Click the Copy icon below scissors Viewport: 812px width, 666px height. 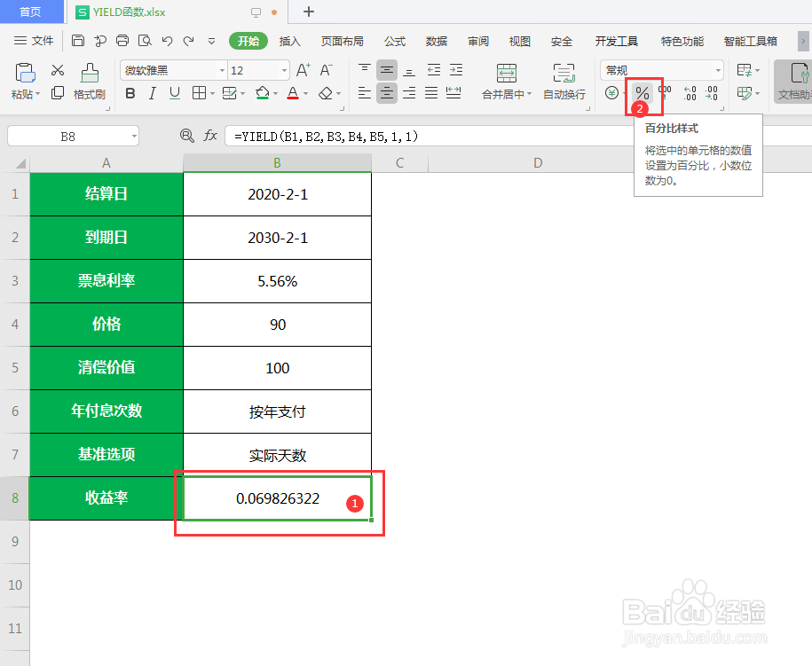pyautogui.click(x=58, y=92)
